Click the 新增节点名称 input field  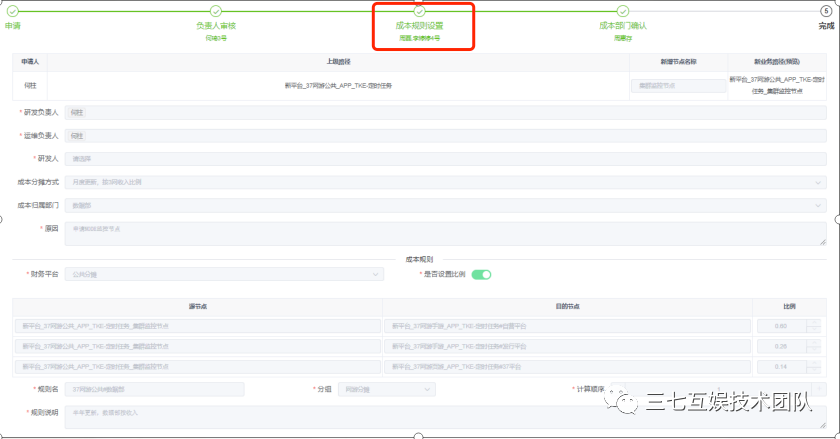(x=678, y=85)
